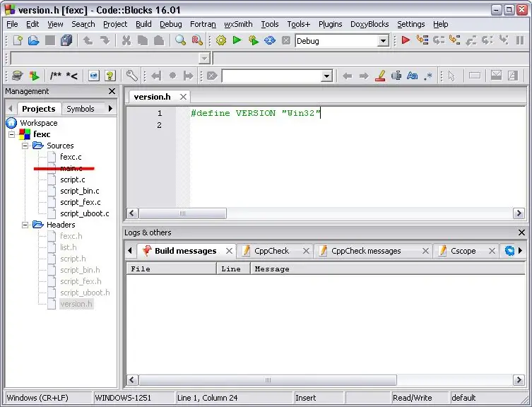The width and height of the screenshot is (532, 407).
Task: Click Jump forward arrow icon
Action: tap(364, 76)
